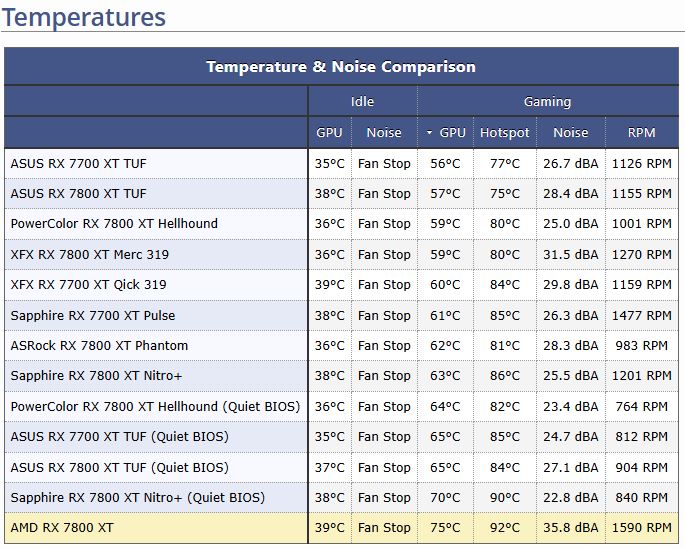Click the 62°C gaming GPU value
Screen dimensions: 685x549
(445, 345)
